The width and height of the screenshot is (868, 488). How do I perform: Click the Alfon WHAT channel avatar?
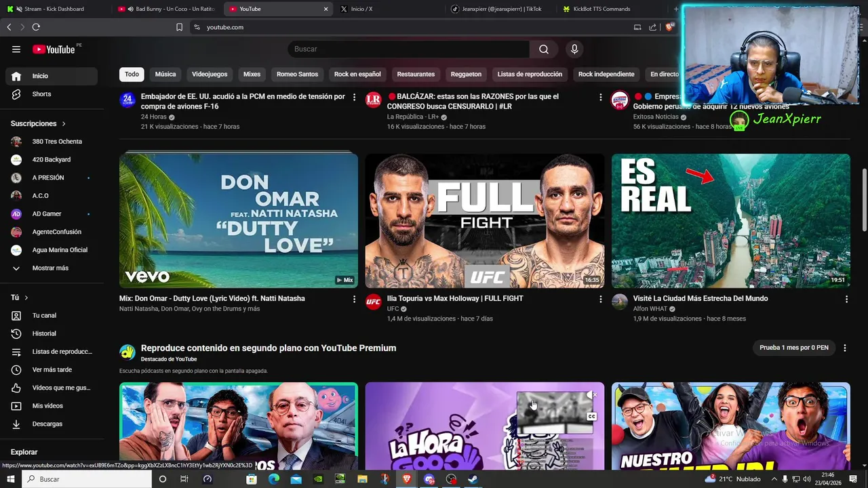click(620, 302)
